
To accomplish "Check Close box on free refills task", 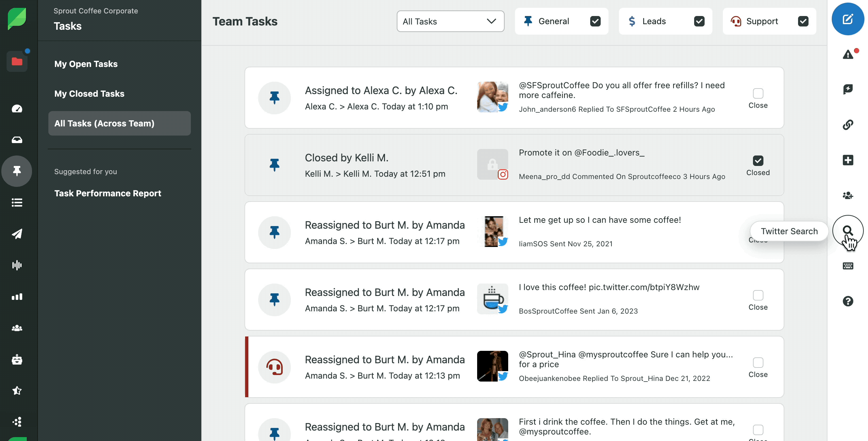I will 758,93.
